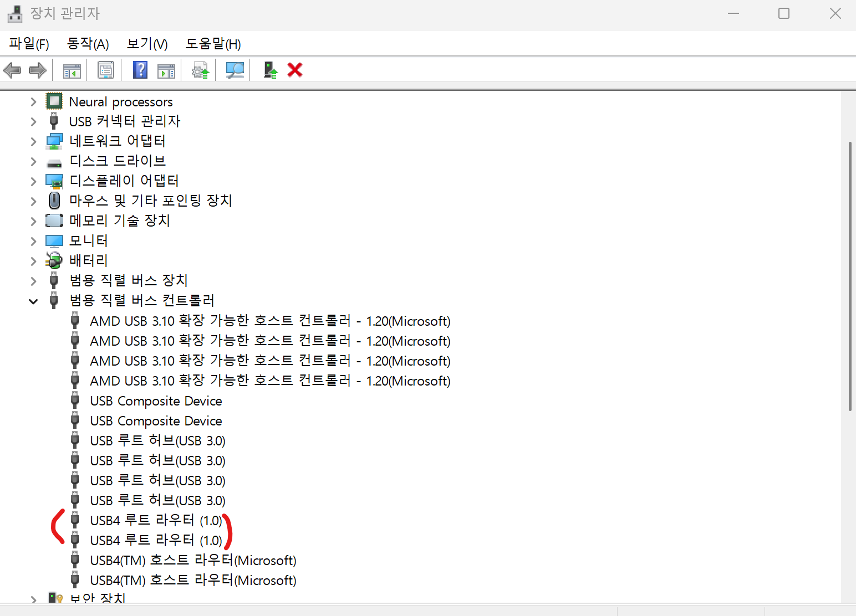The image size is (856, 616).
Task: Select the fourth AMD USB 3.10 host controller
Action: pos(270,381)
